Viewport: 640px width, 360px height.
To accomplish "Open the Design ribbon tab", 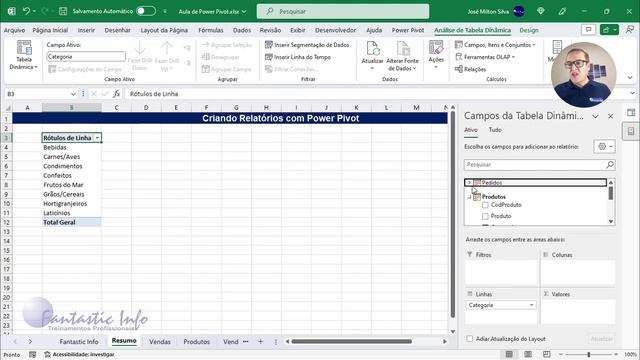I will coord(529,30).
